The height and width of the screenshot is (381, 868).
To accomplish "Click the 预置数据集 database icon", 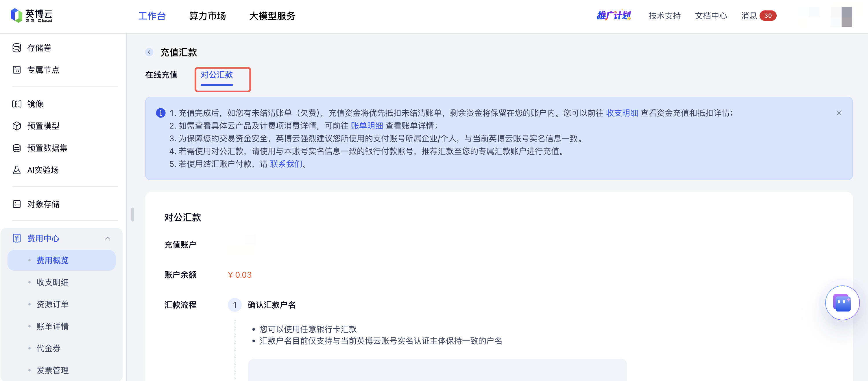I will [x=17, y=148].
